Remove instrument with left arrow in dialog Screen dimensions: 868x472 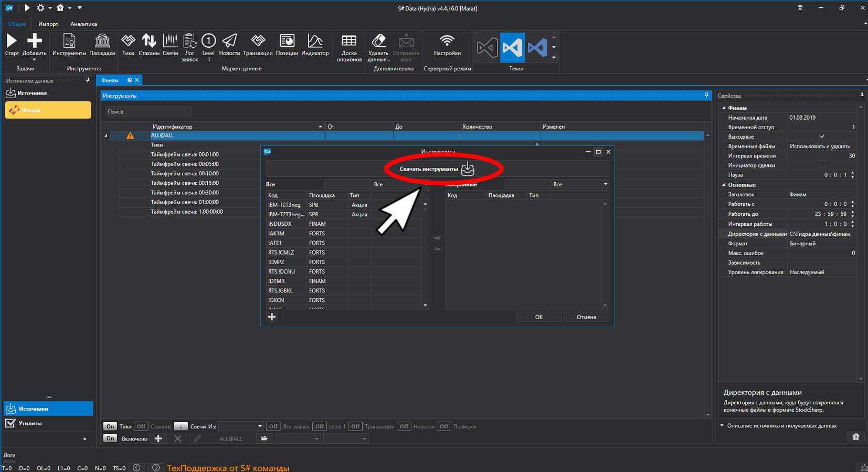pyautogui.click(x=437, y=249)
